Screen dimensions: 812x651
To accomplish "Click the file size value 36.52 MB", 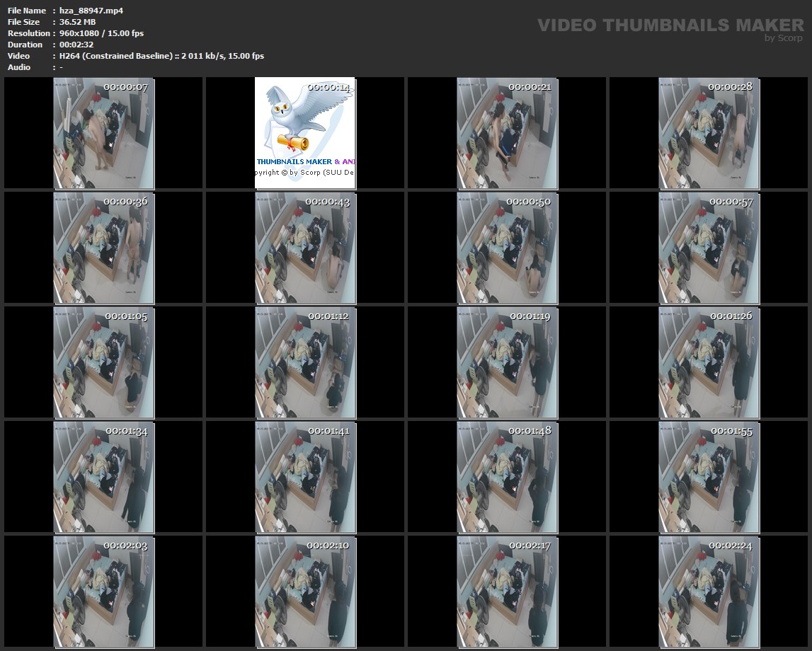I will (x=77, y=22).
